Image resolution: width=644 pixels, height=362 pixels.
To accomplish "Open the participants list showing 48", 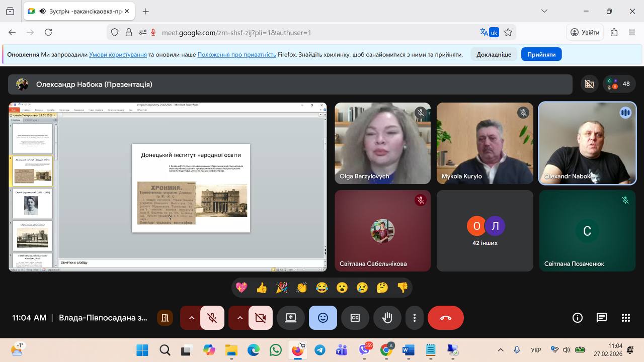I will tap(619, 84).
